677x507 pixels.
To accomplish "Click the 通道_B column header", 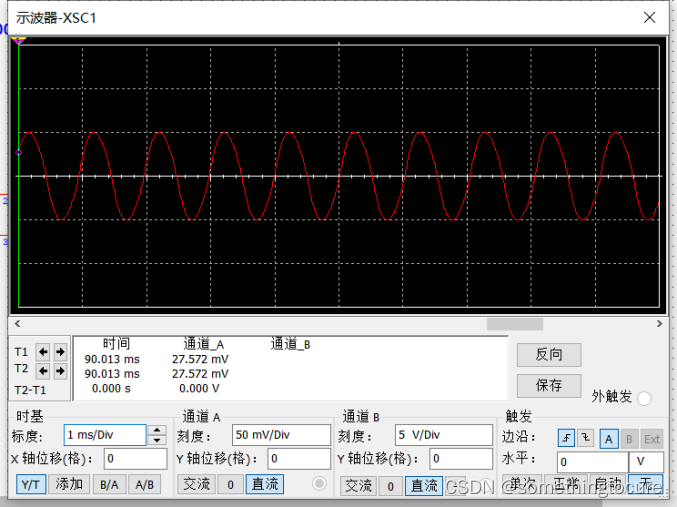I will tap(291, 344).
